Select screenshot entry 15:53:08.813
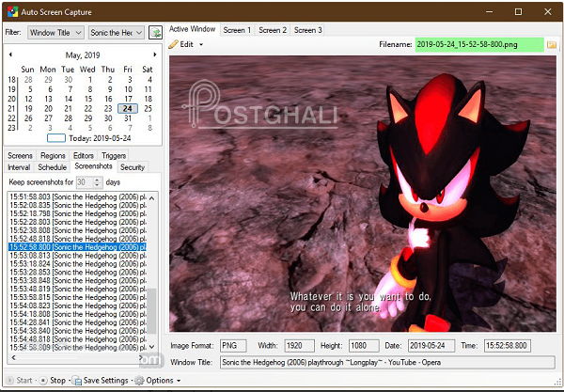Screen dimensions: 564x392 click(77, 256)
